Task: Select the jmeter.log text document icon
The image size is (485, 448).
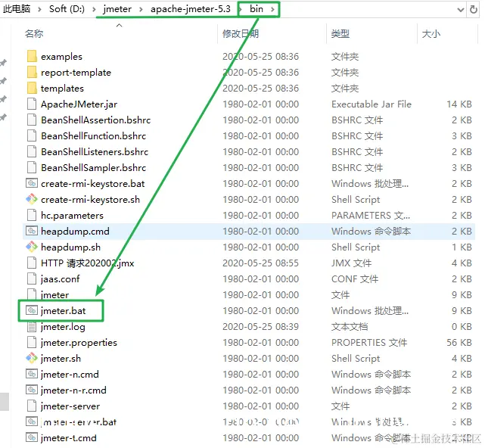Action: (32, 326)
